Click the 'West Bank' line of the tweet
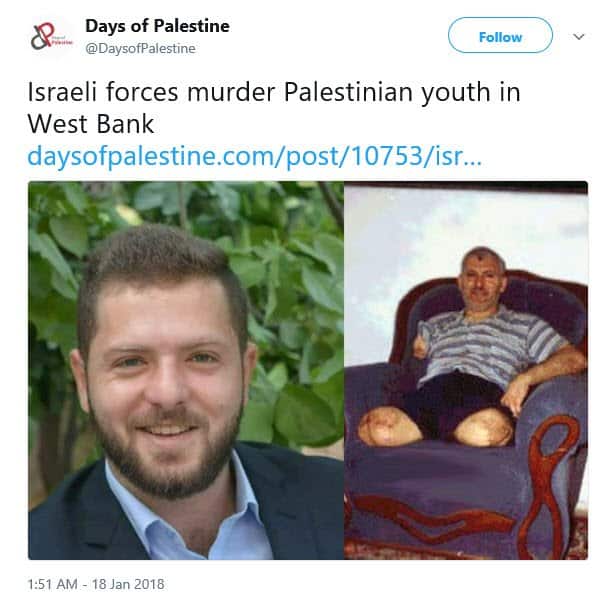 coord(91,125)
